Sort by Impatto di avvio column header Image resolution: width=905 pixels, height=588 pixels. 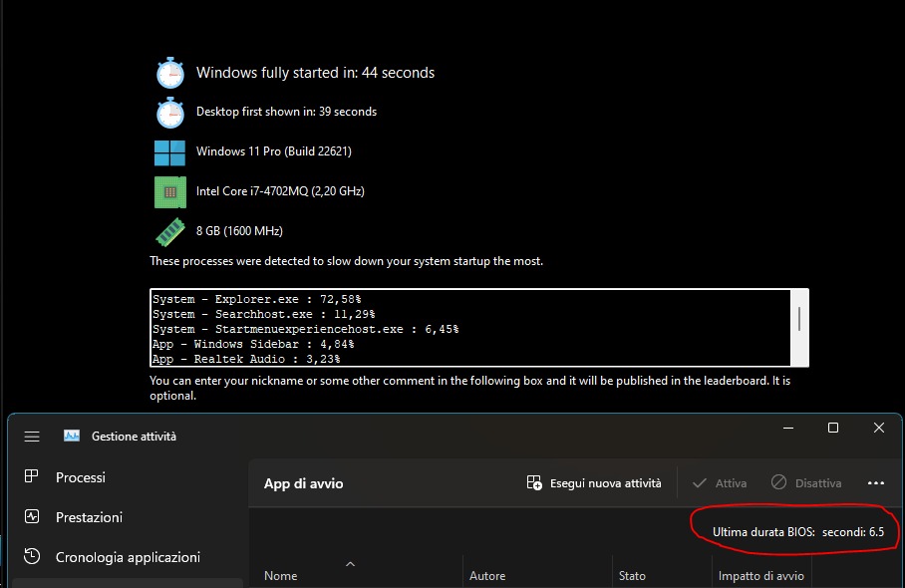(761, 575)
